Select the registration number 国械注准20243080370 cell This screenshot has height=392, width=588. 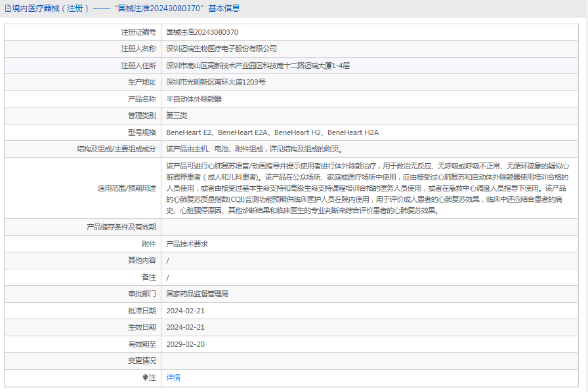tap(369, 32)
